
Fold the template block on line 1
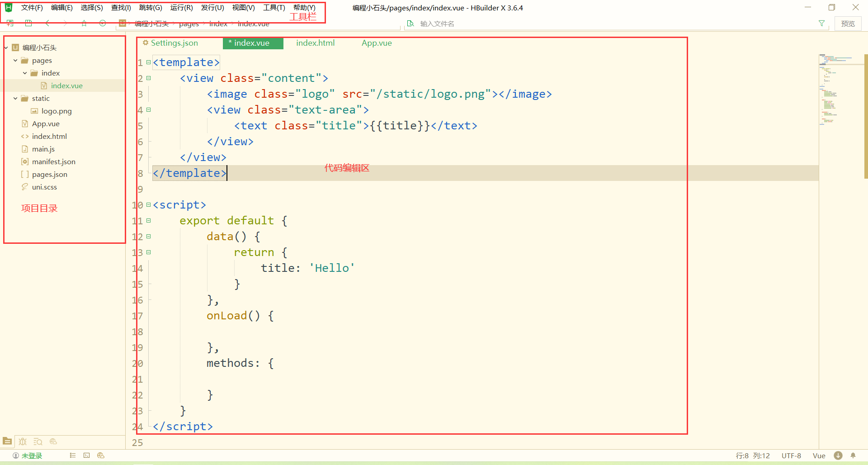click(x=148, y=62)
